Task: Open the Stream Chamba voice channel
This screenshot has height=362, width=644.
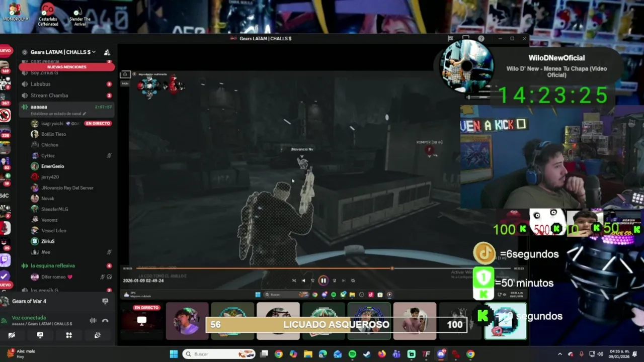Action: (x=66, y=96)
